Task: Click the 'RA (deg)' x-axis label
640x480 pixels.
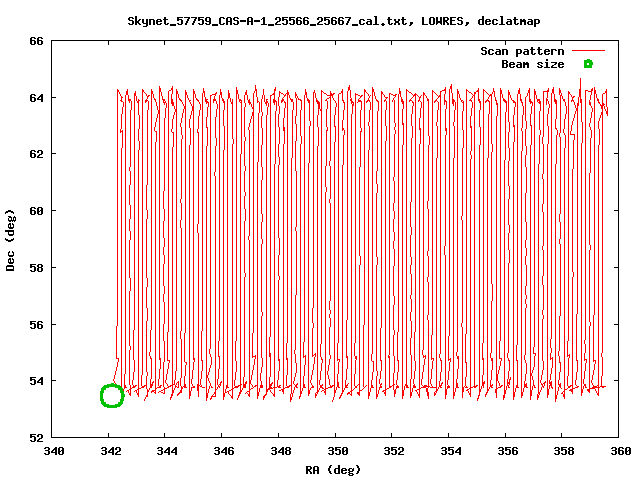Action: coord(333,470)
